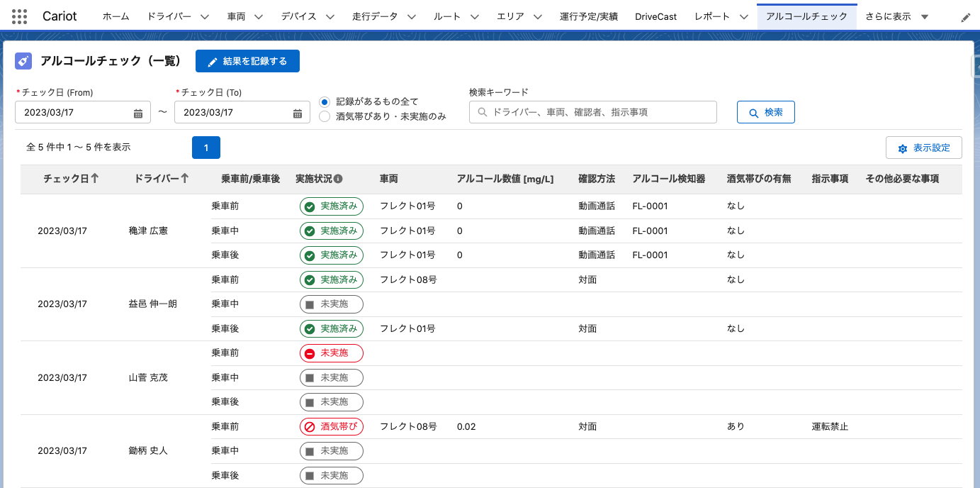Click driver name 益邑 伸一朗
Screen dimensions: 980x488
click(x=153, y=304)
